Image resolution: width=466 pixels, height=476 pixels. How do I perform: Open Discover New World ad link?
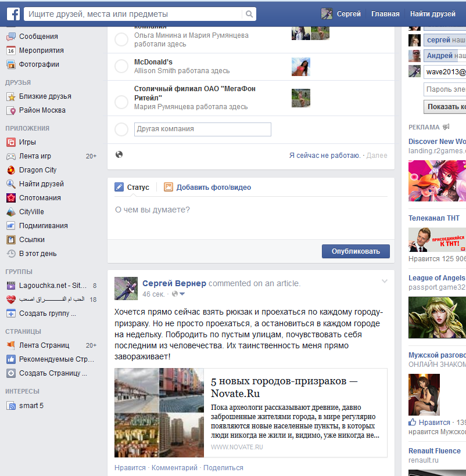437,142
